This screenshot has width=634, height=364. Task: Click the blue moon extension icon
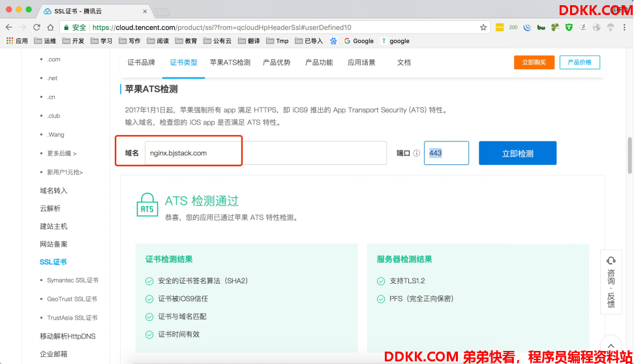point(527,27)
